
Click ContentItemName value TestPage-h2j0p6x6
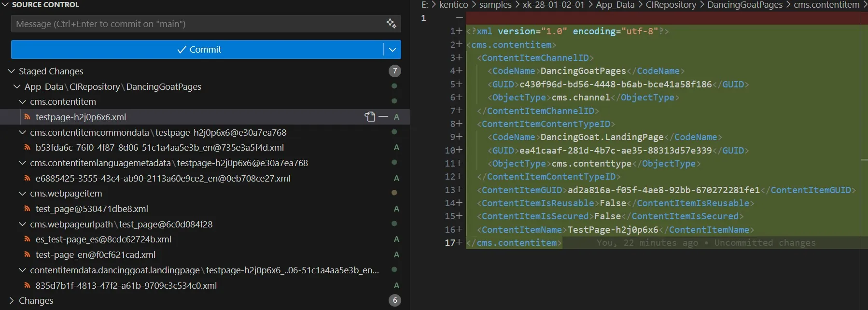613,230
